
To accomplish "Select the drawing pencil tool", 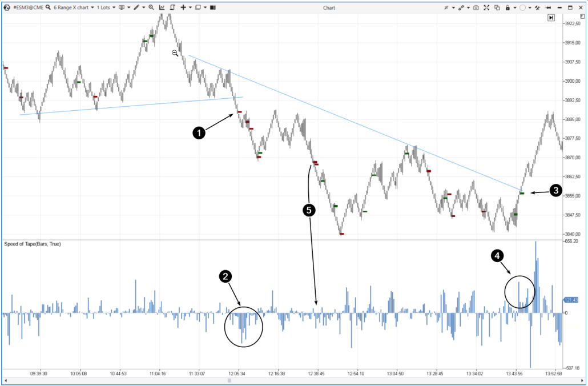I will (x=136, y=7).
